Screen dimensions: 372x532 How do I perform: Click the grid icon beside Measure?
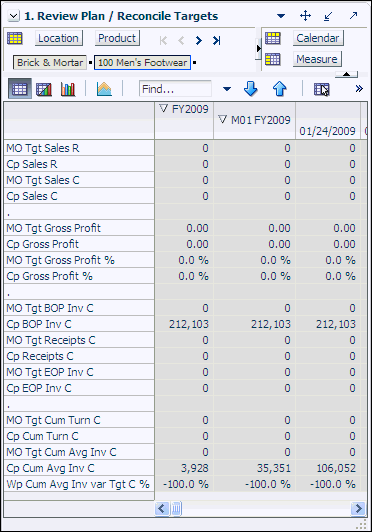pos(273,59)
